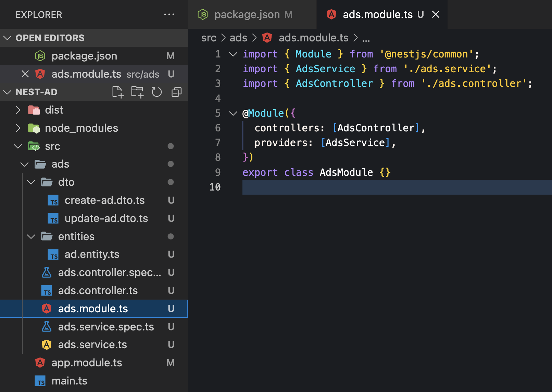Collapse the ads folder chevron
Screen dimensions: 552x392
click(24, 164)
